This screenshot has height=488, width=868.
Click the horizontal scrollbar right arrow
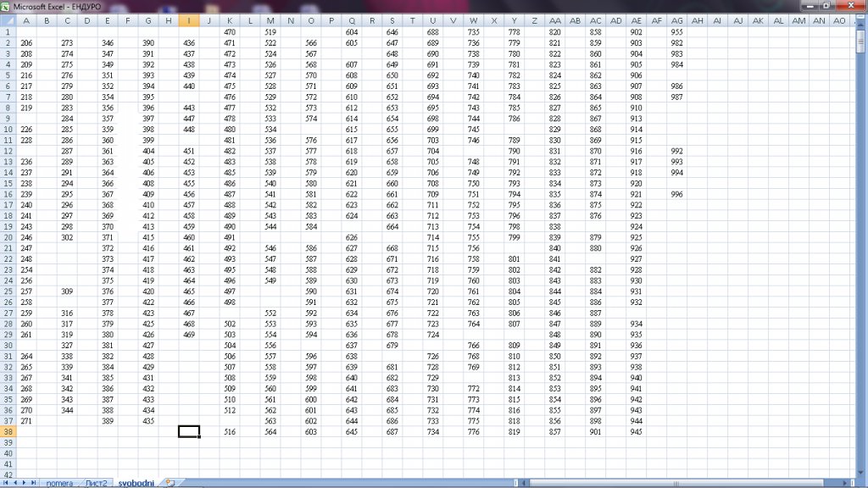(x=845, y=483)
